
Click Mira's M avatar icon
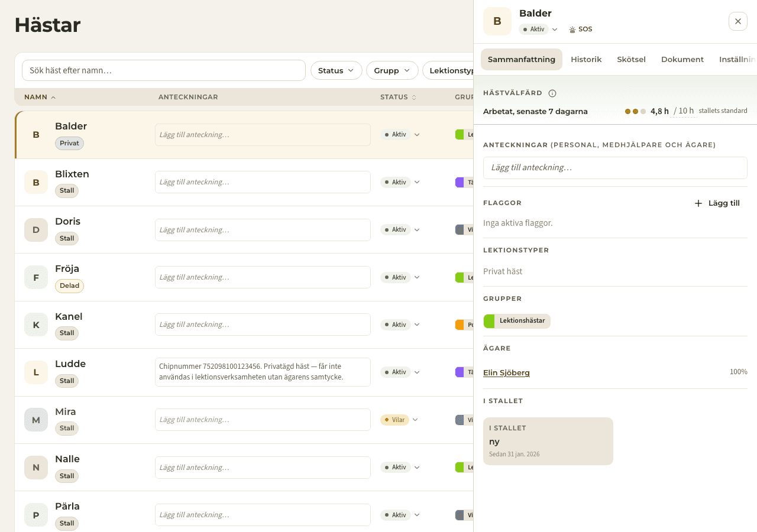coord(36,420)
